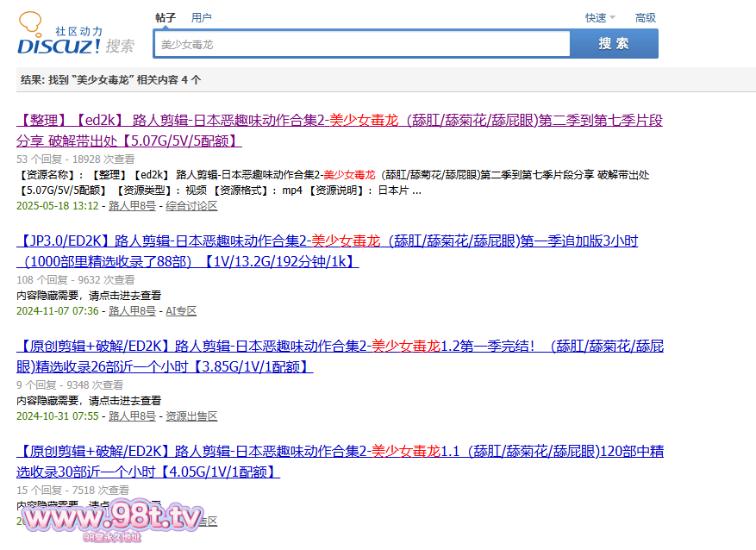Open the result title starting with 【整理】
Screen dimensions: 756x550
coord(340,120)
